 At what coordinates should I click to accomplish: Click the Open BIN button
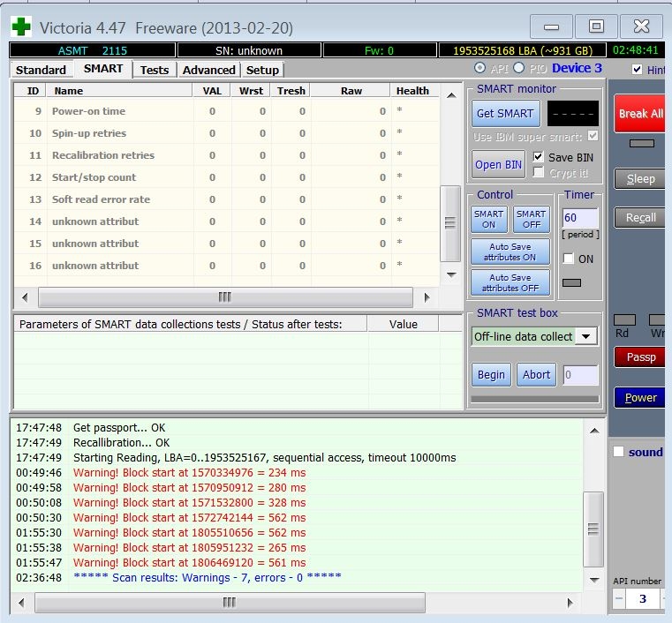point(498,164)
